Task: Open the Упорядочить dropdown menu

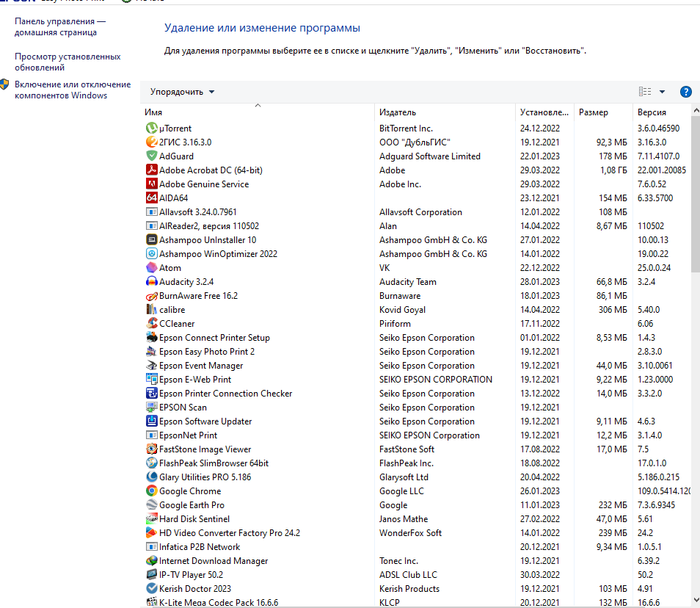Action: point(182,92)
